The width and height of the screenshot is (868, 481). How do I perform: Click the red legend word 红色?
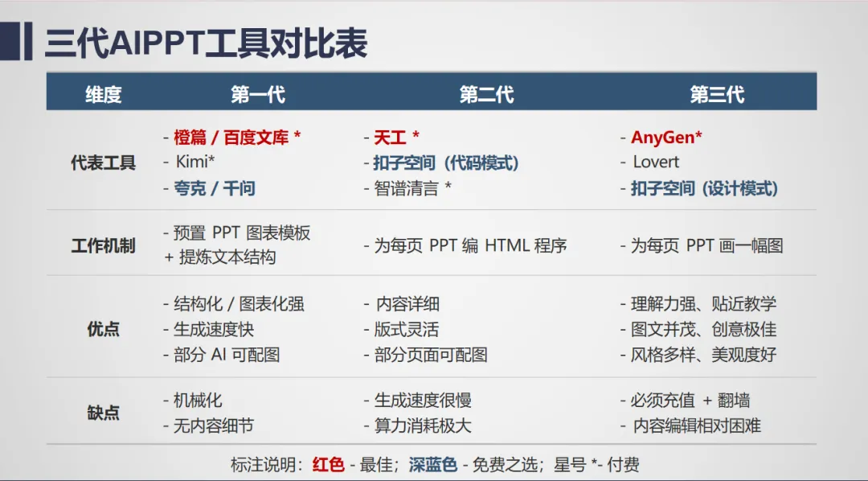(x=328, y=464)
